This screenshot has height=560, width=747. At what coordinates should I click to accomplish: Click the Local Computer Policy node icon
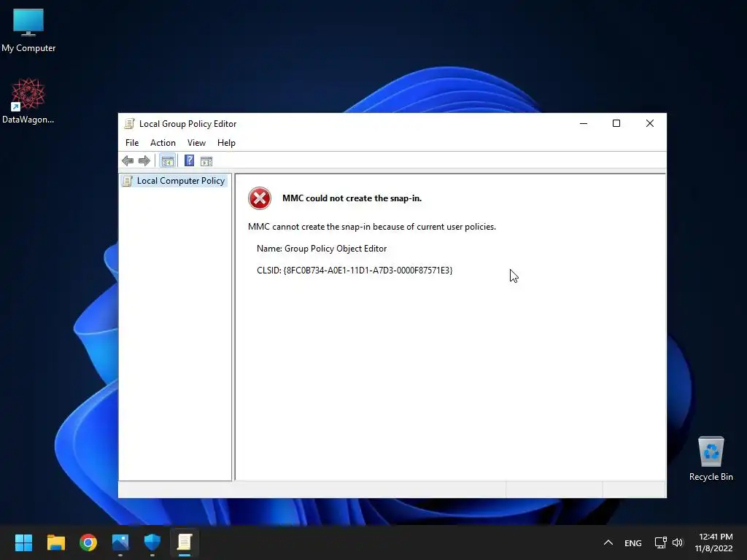point(127,181)
